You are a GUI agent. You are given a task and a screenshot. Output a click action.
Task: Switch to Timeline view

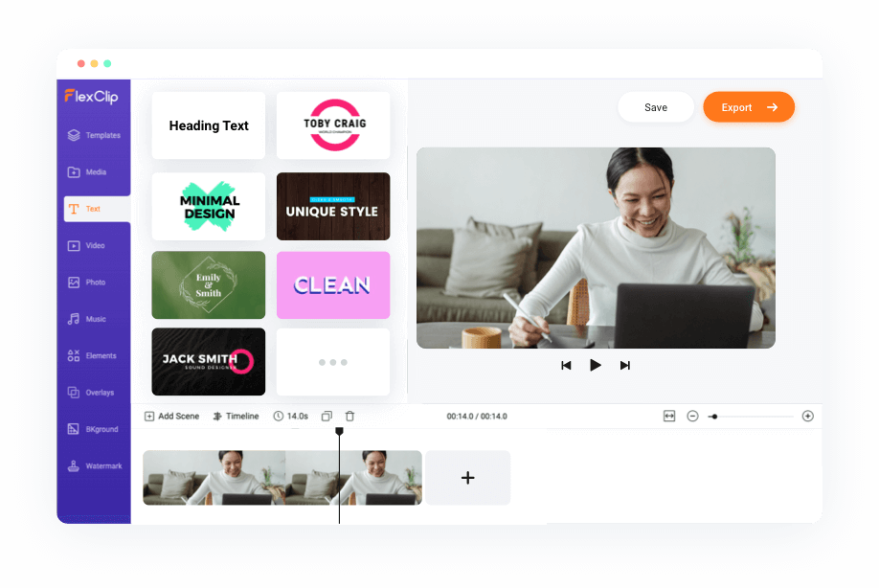pos(237,416)
